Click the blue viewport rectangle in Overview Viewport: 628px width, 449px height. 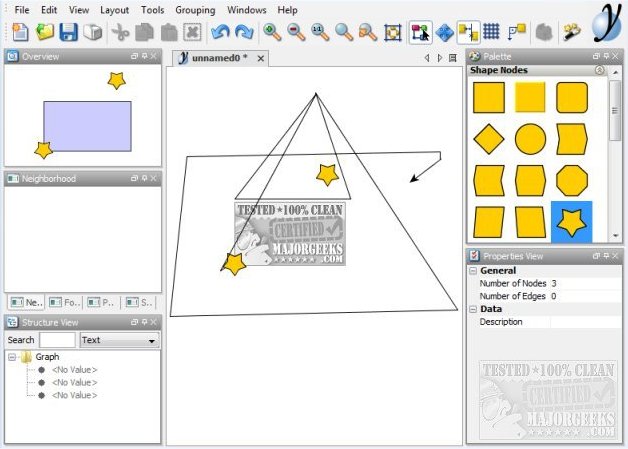(87, 126)
